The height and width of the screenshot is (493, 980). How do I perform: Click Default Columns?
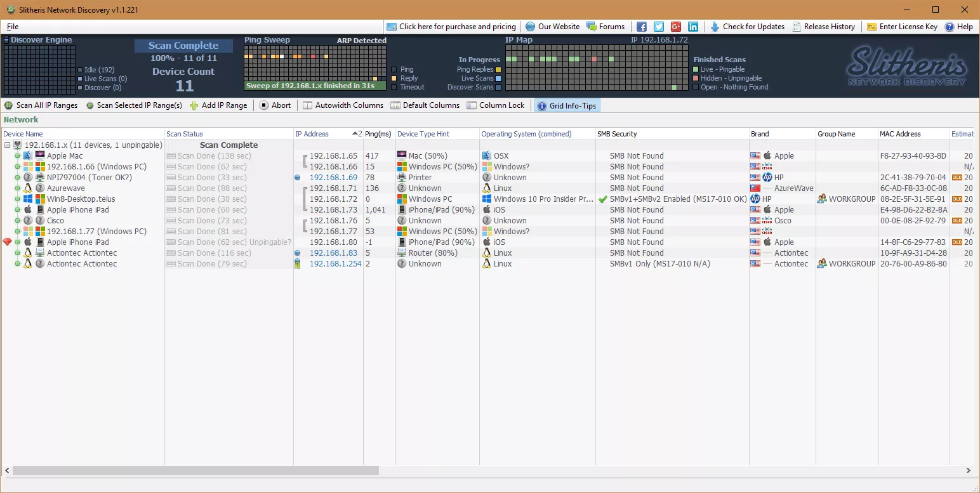click(425, 105)
